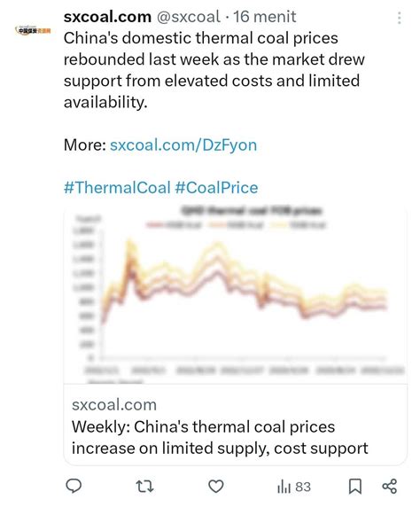
Task: Open the sxcoal.com account name
Action: [107, 17]
